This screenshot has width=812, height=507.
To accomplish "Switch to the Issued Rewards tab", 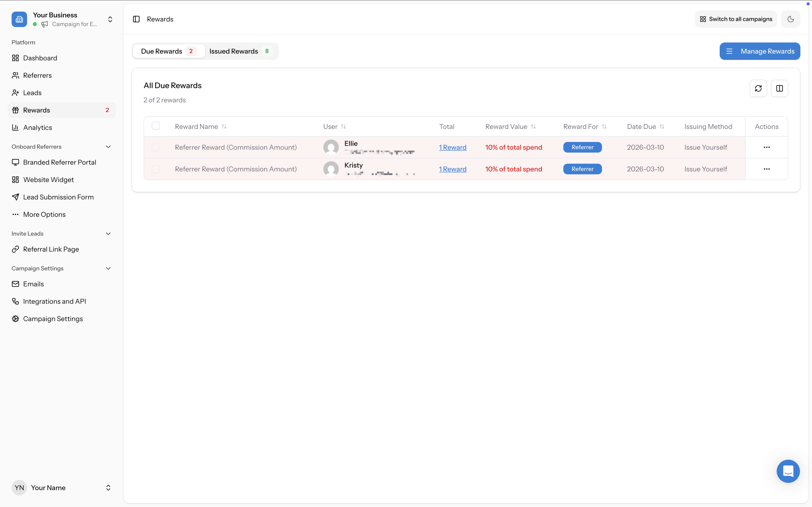I will point(234,51).
